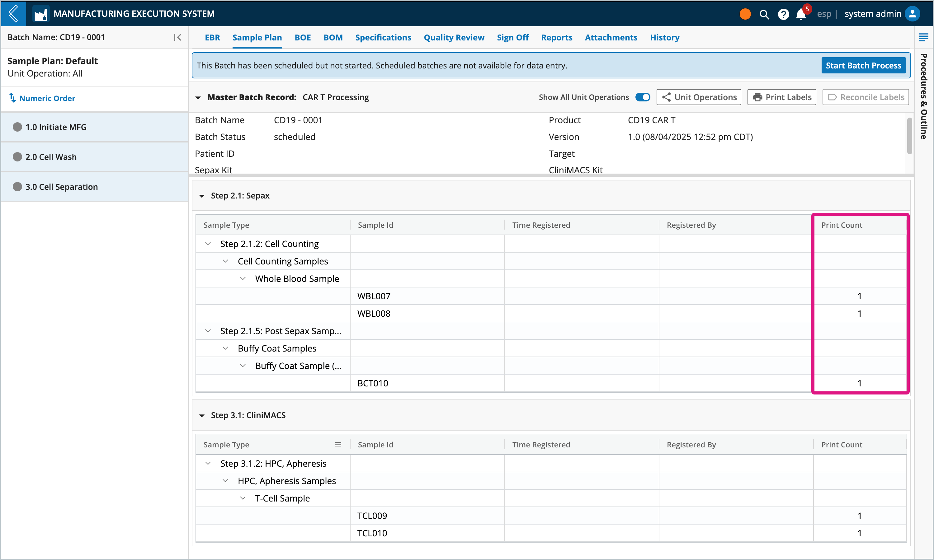Open the Quality Review tab

(454, 38)
